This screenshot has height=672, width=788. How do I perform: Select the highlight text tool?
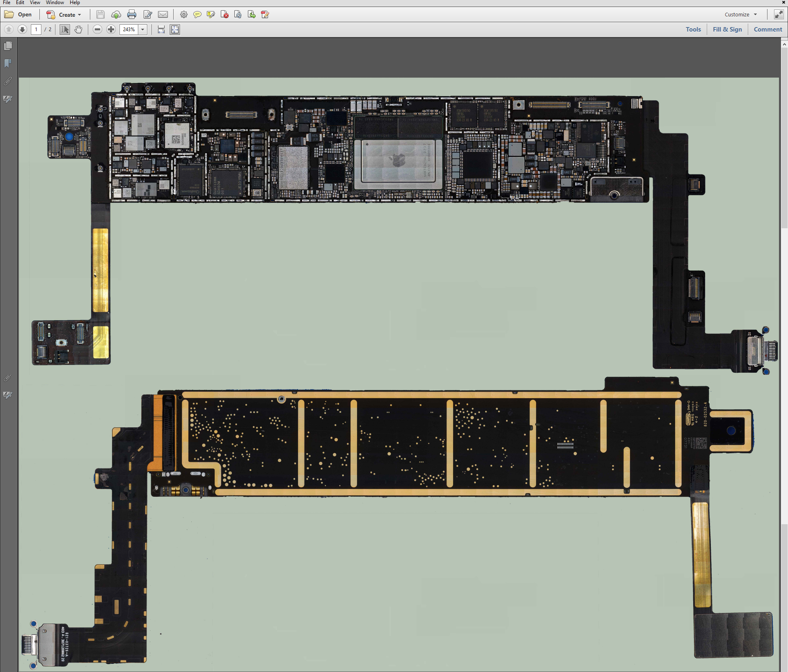click(x=211, y=15)
